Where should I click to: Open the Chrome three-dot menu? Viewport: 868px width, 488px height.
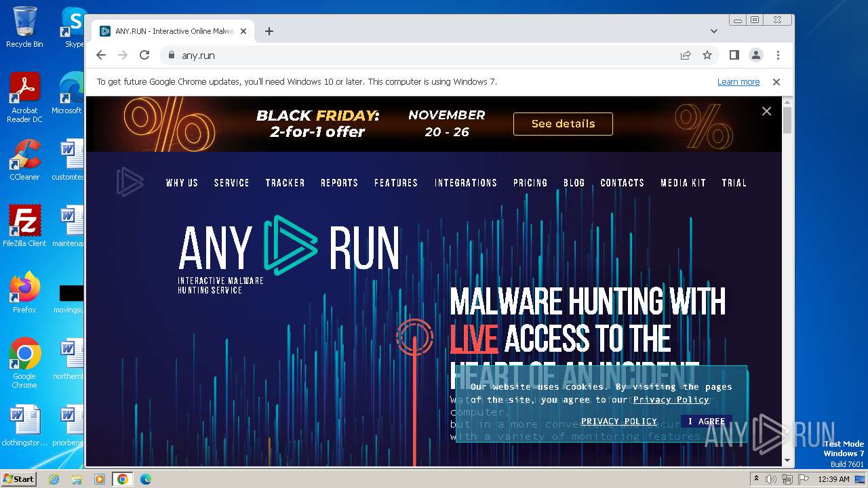point(778,55)
